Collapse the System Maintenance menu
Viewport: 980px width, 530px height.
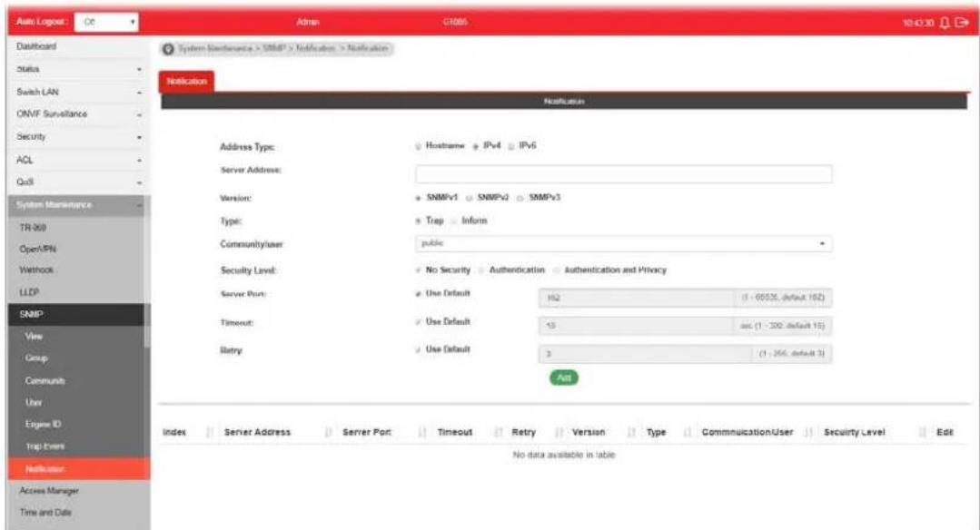pyautogui.click(x=76, y=205)
